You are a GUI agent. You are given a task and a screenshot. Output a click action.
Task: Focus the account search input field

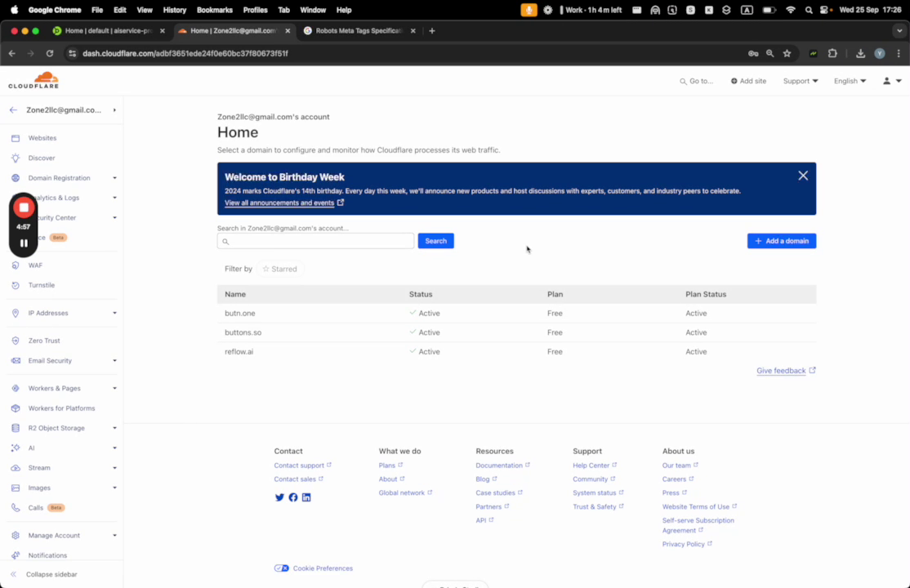click(315, 241)
